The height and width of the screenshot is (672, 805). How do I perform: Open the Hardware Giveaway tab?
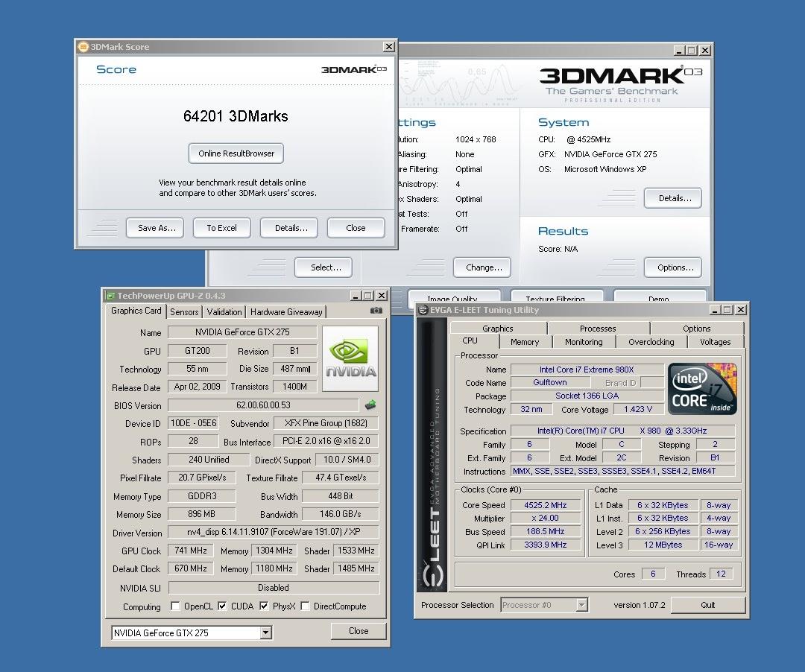click(286, 312)
